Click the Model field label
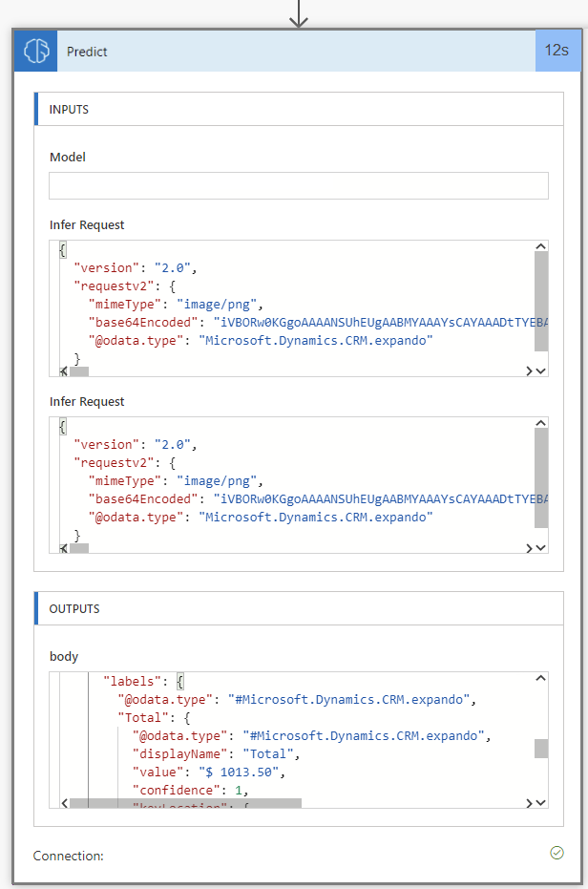This screenshot has height=889, width=588. click(x=68, y=157)
